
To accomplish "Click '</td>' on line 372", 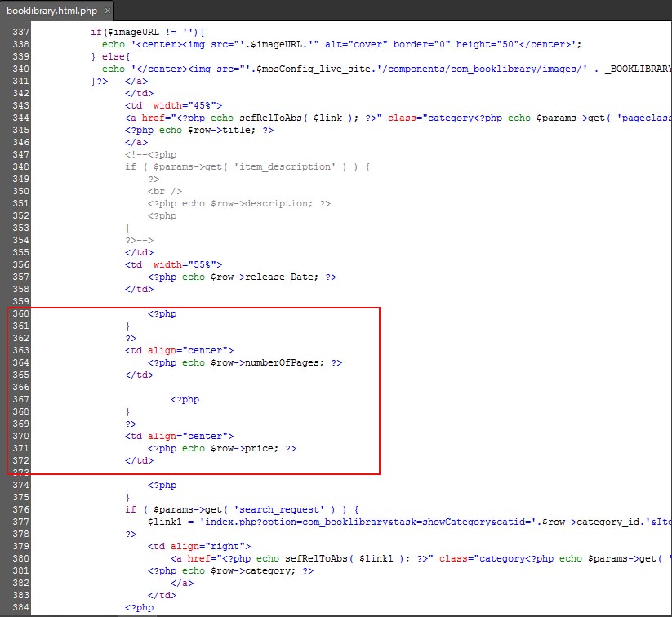I will coord(139,460).
